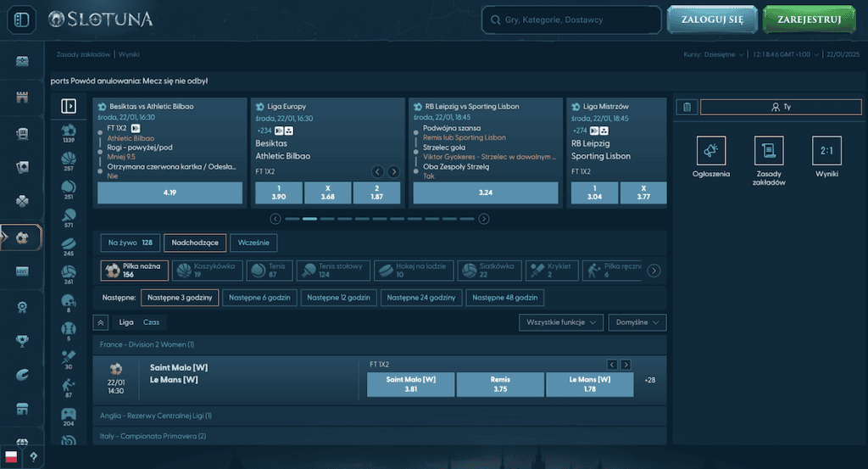Advance featured carousel with right arrow

484,219
